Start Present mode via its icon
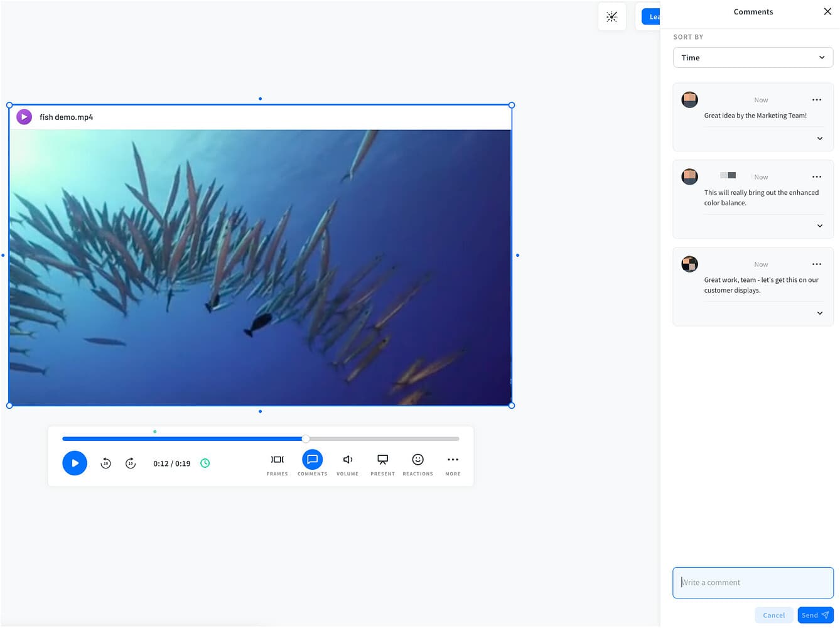Image resolution: width=840 pixels, height=628 pixels. (x=382, y=459)
